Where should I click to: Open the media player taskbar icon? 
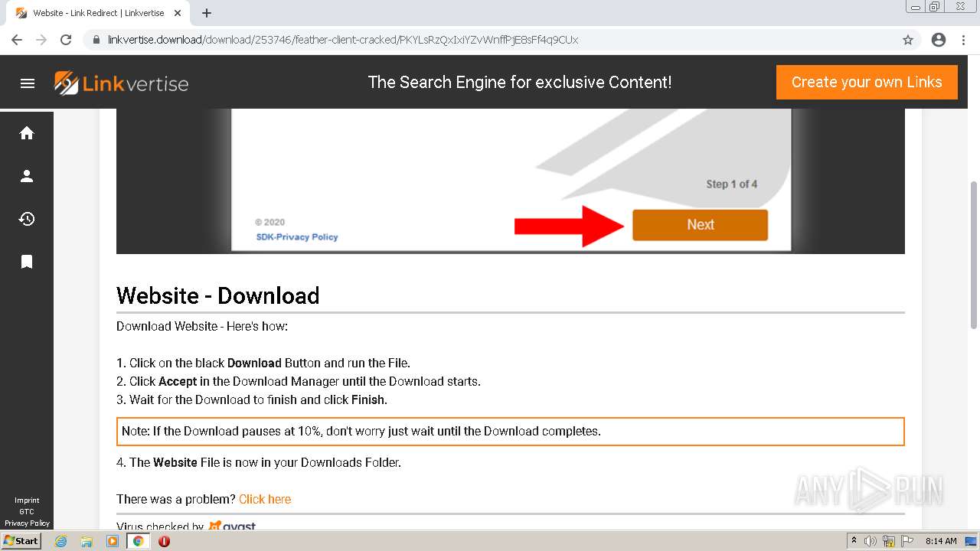tap(113, 541)
